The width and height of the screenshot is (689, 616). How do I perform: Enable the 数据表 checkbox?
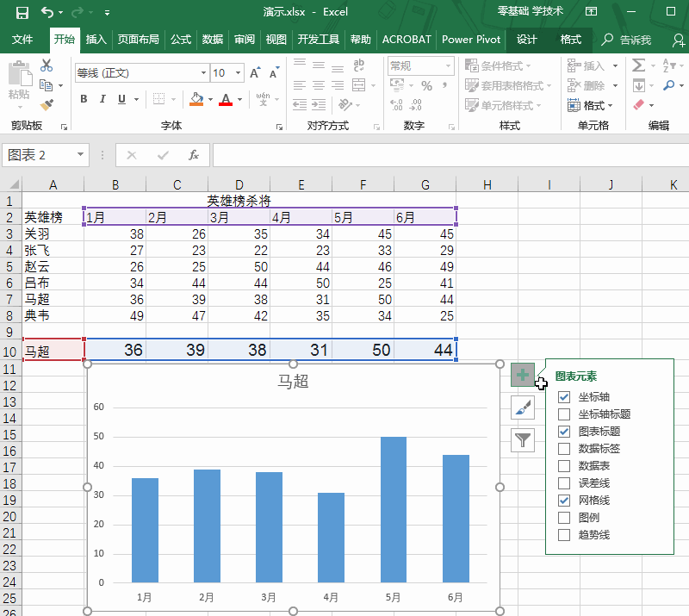[x=564, y=465]
